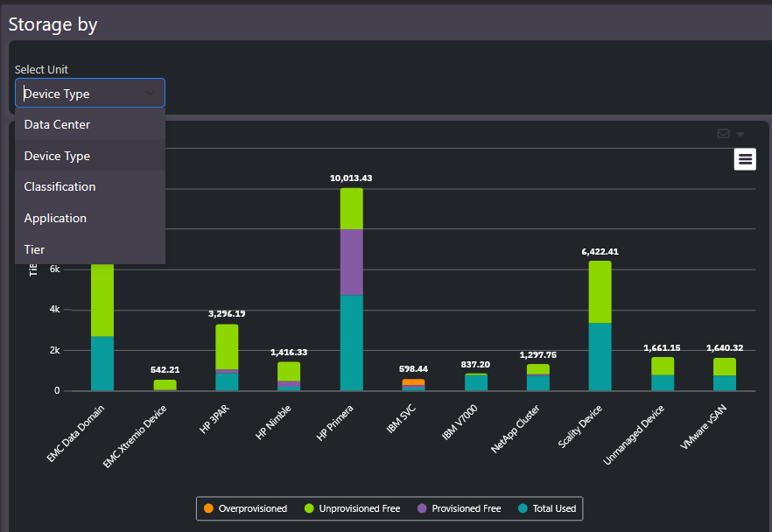Open the chart hamburger context menu
The width and height of the screenshot is (772, 532).
point(745,159)
